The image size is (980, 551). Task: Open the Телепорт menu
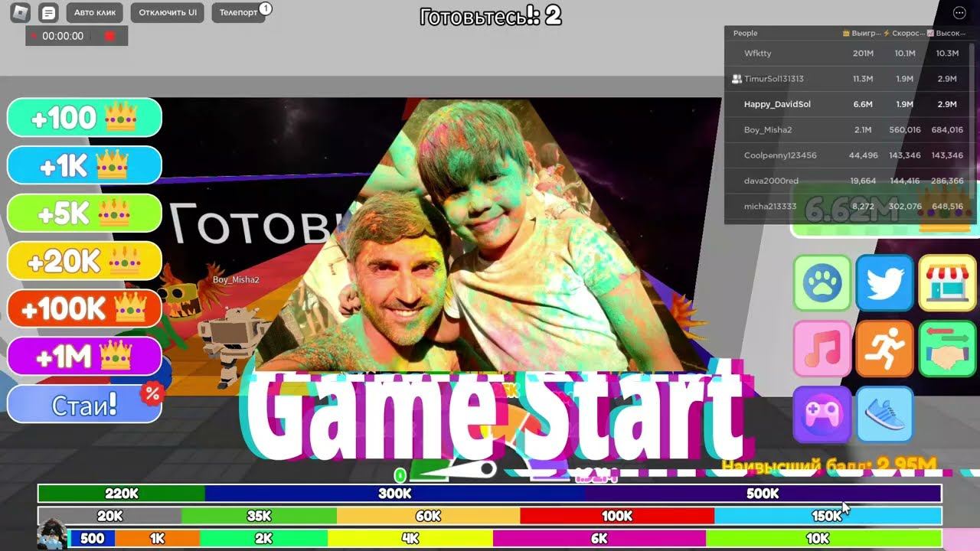238,13
